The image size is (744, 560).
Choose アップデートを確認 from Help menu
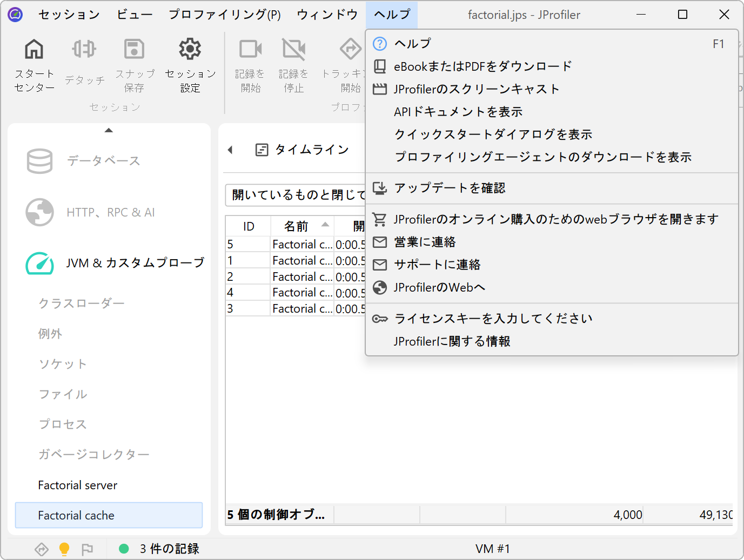coord(450,188)
